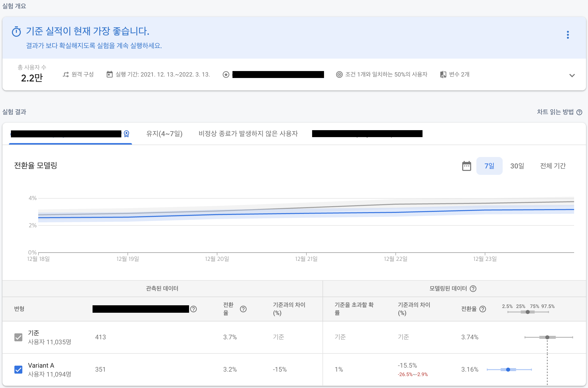The width and height of the screenshot is (588, 388).
Task: Select the 30일 time range
Action: tap(517, 166)
